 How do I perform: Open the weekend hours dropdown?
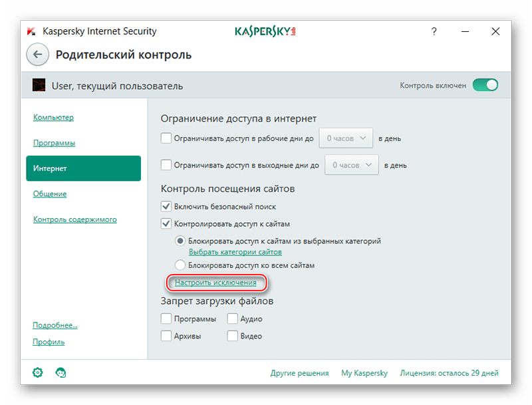coord(352,165)
